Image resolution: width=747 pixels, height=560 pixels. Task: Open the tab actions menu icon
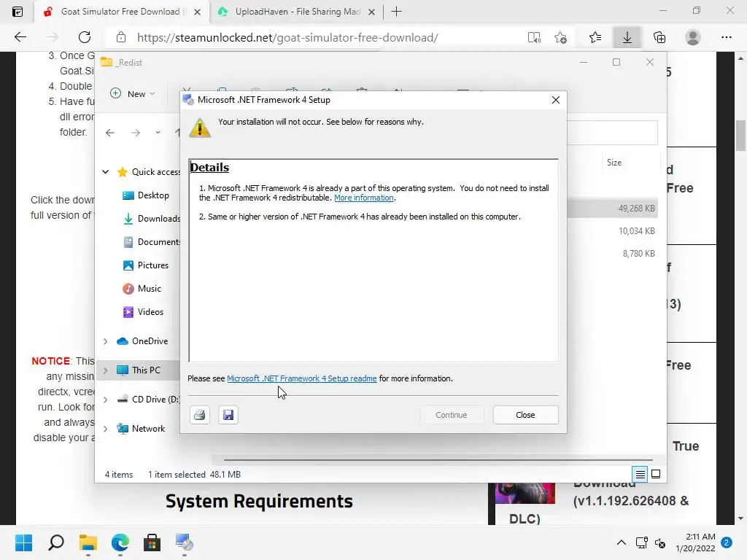(x=18, y=12)
